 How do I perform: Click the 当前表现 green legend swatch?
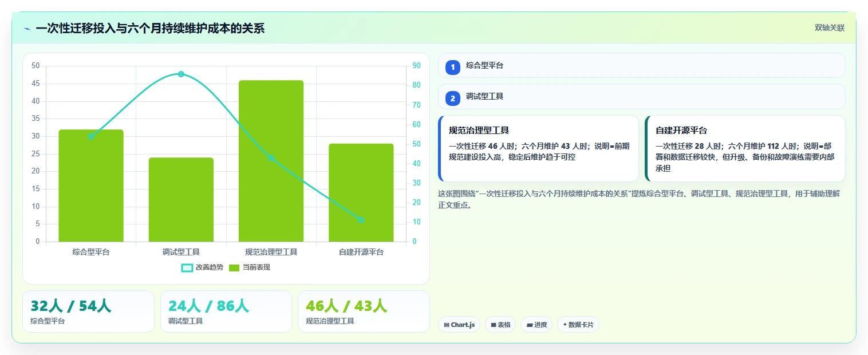(x=234, y=268)
